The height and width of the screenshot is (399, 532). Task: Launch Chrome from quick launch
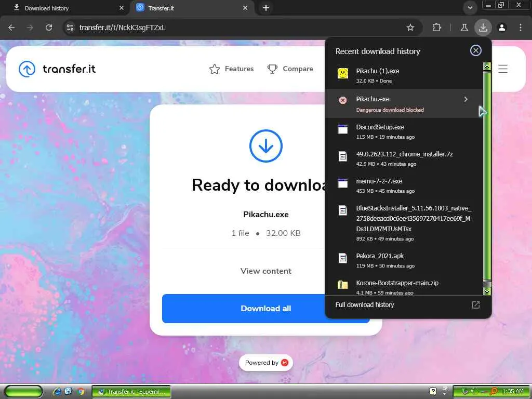pyautogui.click(x=81, y=392)
